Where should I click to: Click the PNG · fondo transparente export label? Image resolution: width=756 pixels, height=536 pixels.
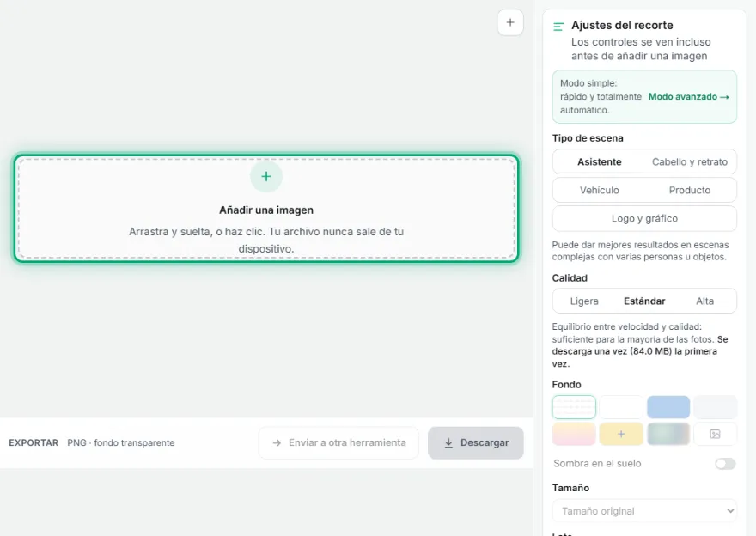pos(121,442)
